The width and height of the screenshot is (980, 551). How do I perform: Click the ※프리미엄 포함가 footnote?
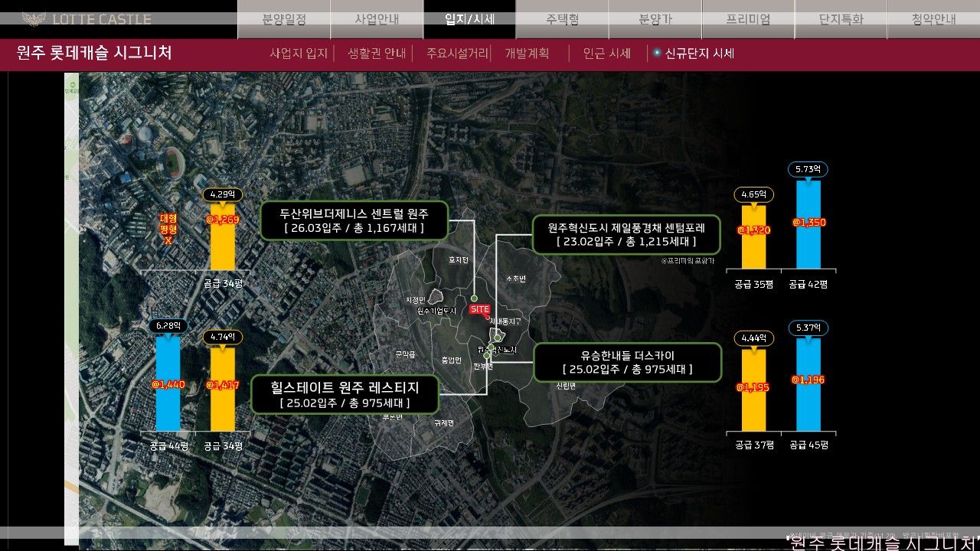pos(688,261)
